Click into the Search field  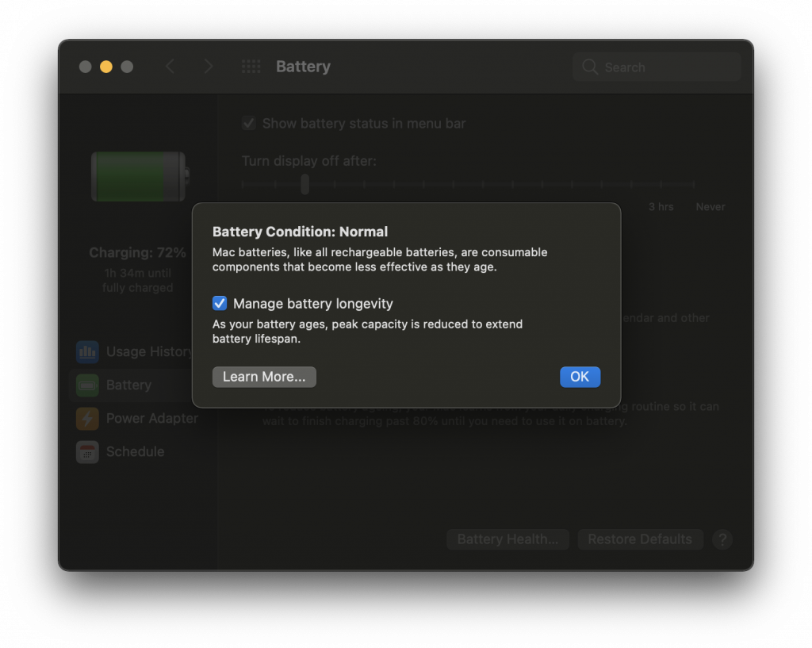[657, 67]
